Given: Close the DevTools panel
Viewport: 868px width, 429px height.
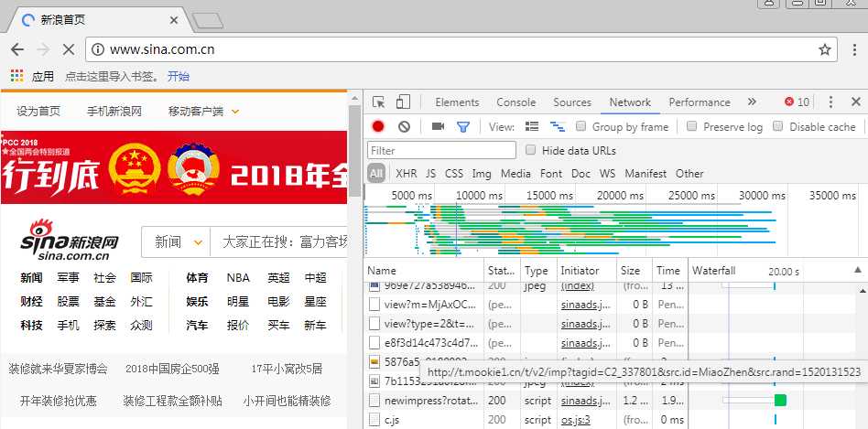Looking at the screenshot, I should point(856,102).
